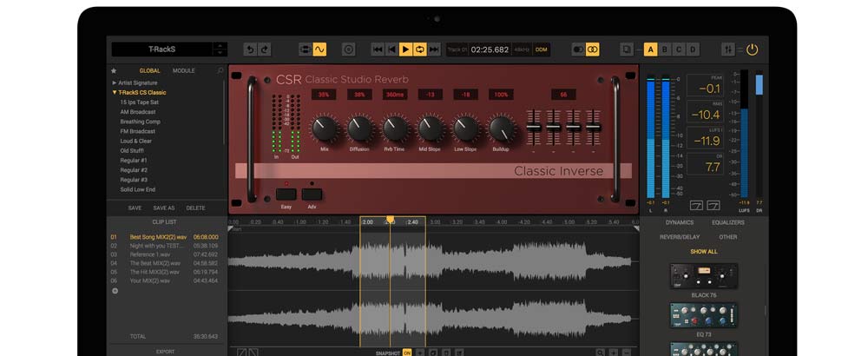Select comparison slot A
Screen dimensions: 868x356
pyautogui.click(x=650, y=49)
